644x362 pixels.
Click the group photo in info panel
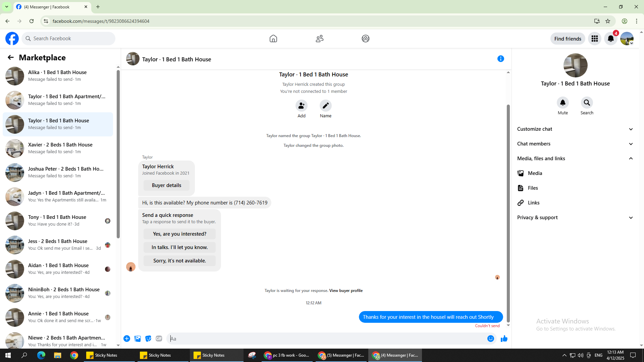click(x=576, y=65)
